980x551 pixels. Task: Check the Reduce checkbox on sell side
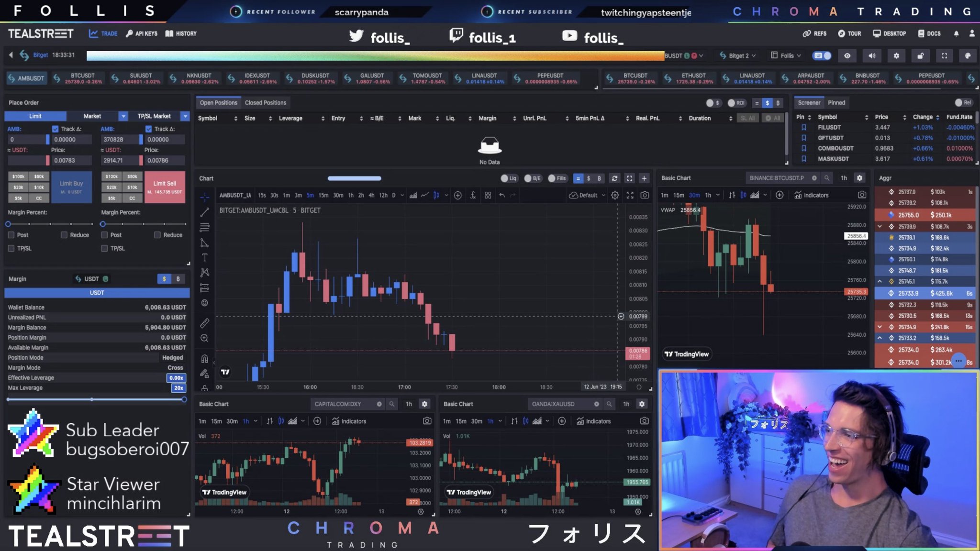(157, 235)
